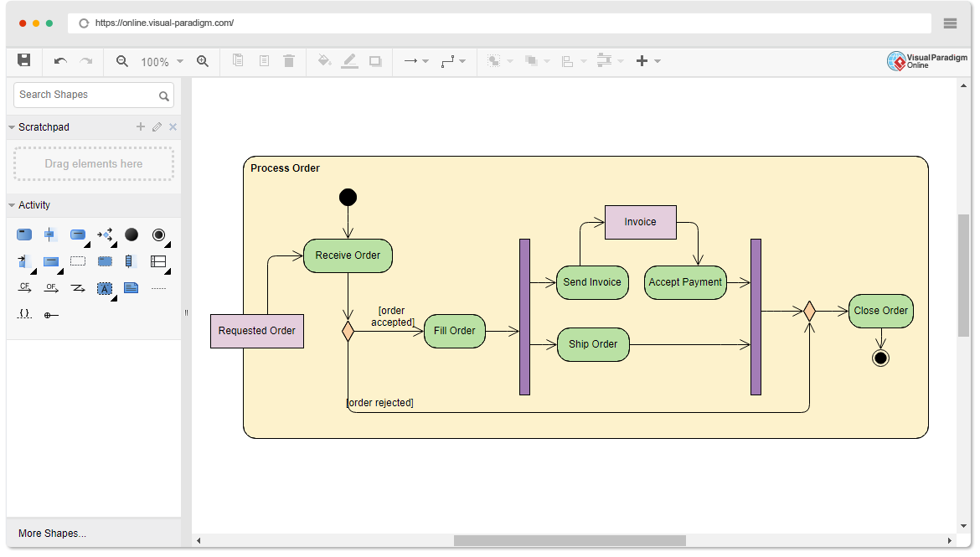Select the OF object flow connector

[51, 287]
